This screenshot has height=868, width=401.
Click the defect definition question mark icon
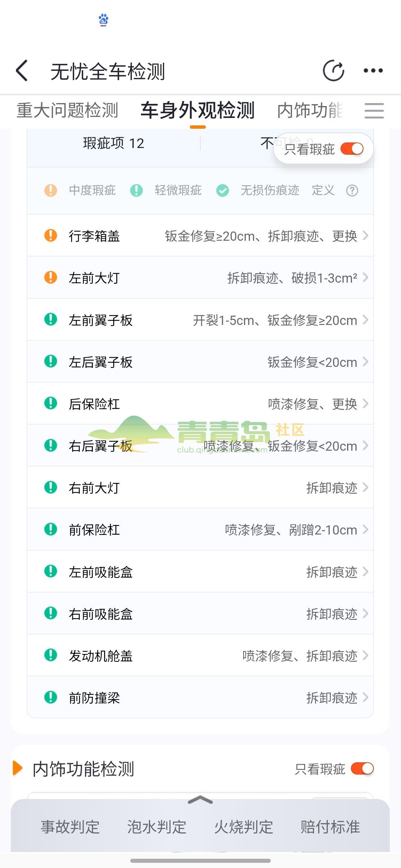352,191
